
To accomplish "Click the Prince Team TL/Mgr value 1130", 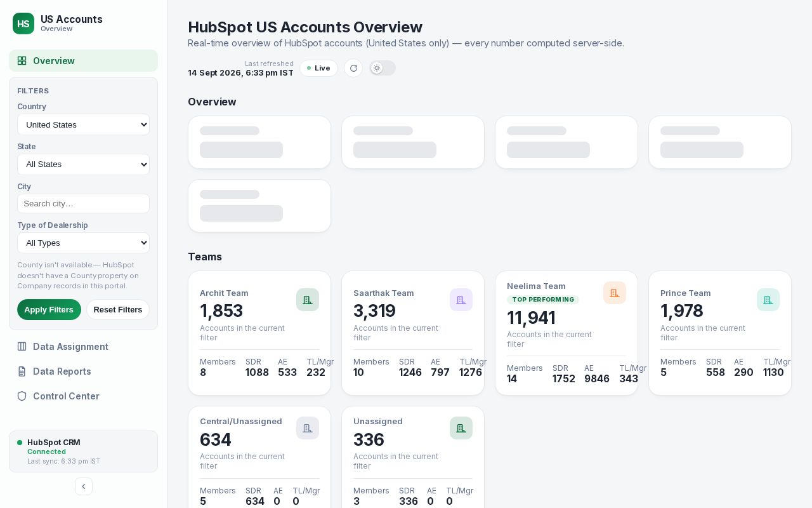I will [x=773, y=373].
